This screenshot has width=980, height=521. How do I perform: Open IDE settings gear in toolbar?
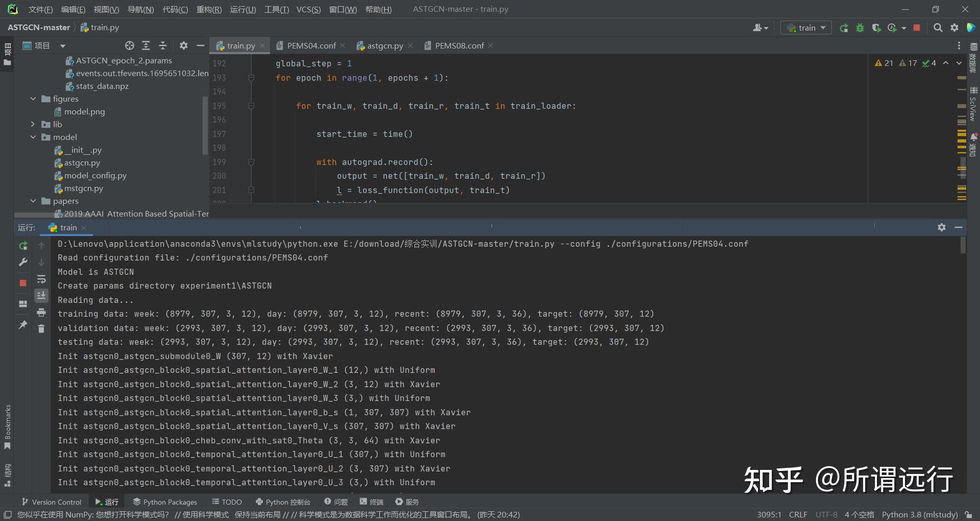954,28
